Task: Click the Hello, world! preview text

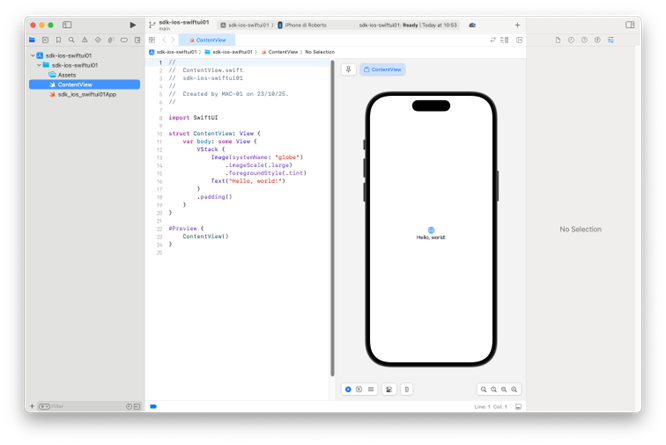Action: [431, 237]
